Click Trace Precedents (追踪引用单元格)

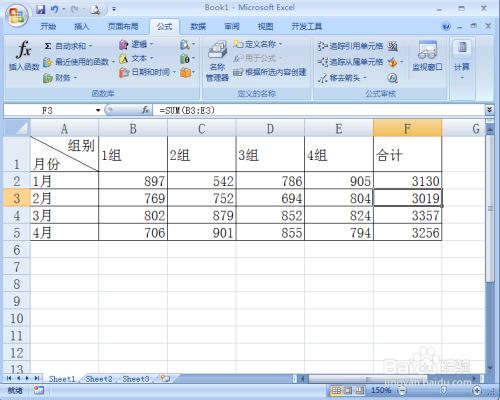350,46
